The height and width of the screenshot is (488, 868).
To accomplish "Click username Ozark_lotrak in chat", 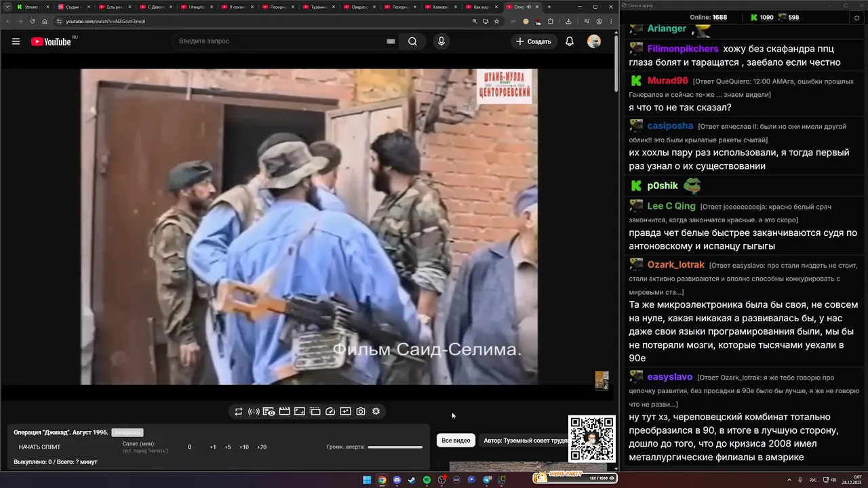I will tap(676, 265).
